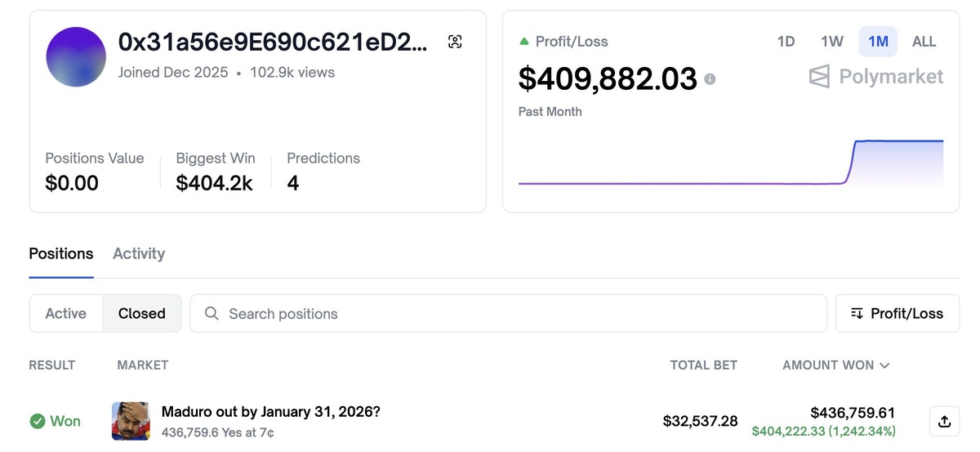
Task: Select the ALL time range
Action: [924, 42]
